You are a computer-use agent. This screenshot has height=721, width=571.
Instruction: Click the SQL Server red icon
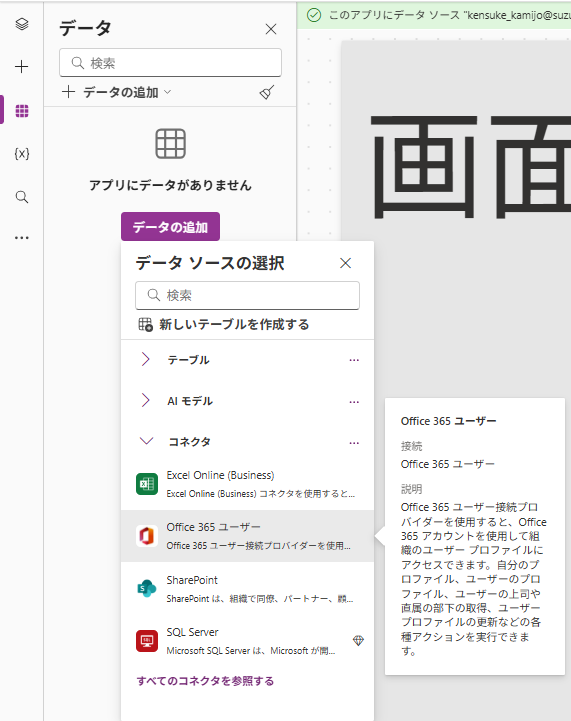(147, 641)
